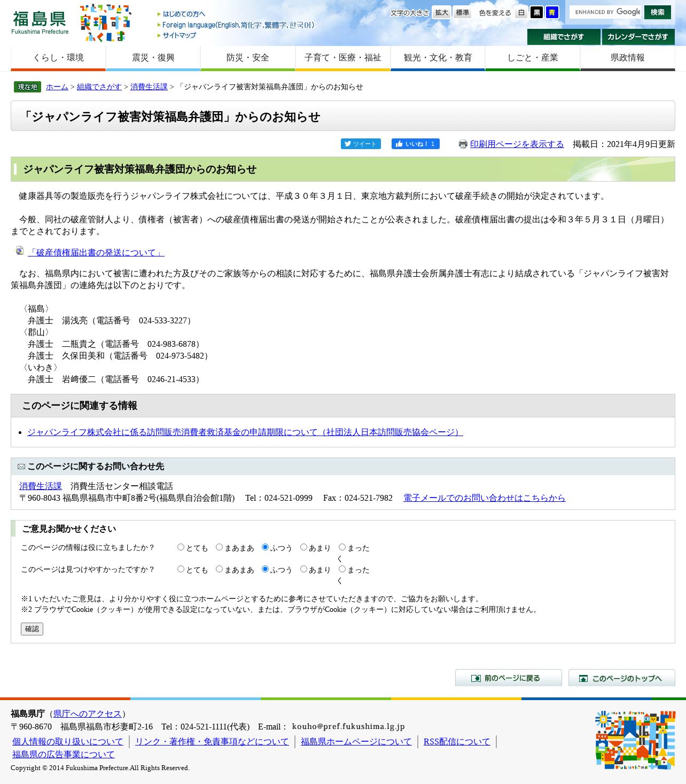Click the footer Fukushima mosaic logo
686x784 pixels.
(x=635, y=740)
